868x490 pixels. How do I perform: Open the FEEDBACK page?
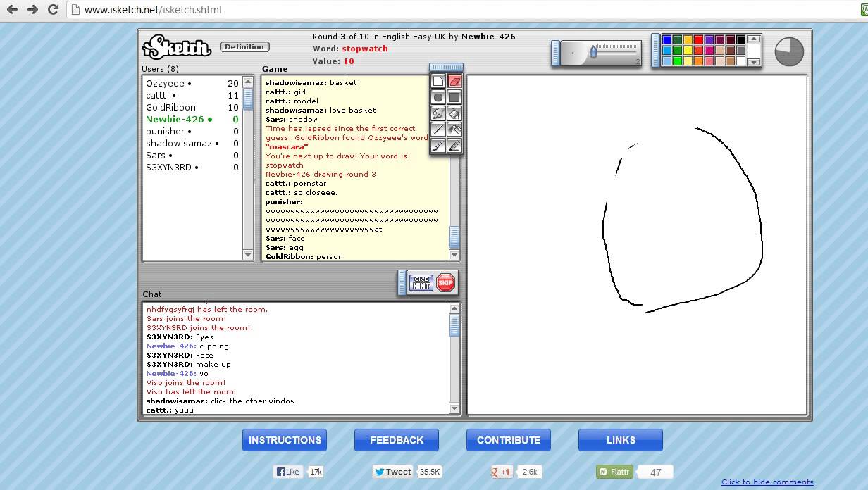(x=397, y=440)
